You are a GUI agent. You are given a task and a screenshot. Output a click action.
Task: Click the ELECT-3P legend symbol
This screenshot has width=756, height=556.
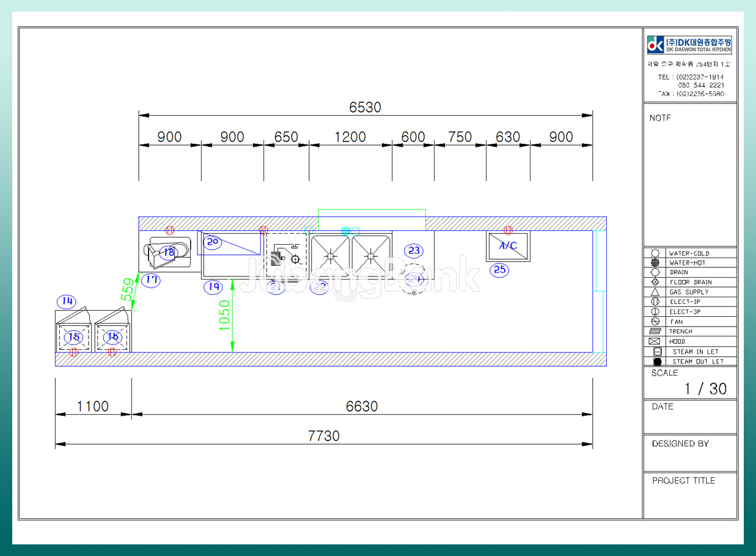pos(655,311)
